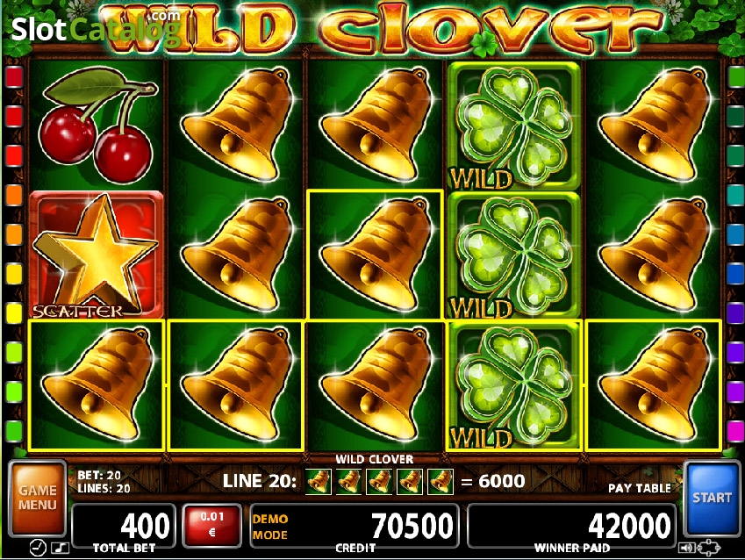Click the golden star Scatter symbol
The width and height of the screenshot is (745, 560).
tap(97, 255)
